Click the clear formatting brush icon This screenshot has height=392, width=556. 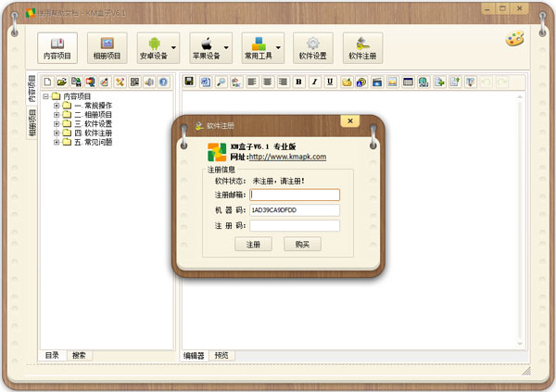click(x=471, y=82)
